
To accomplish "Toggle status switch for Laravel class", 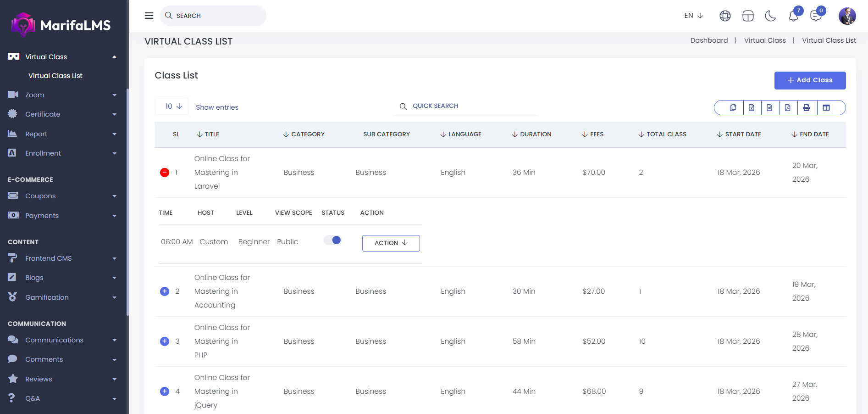I will click(x=332, y=240).
